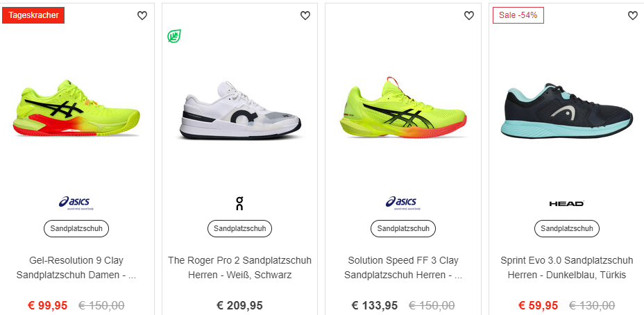Viewport: 644px width, 315px height.
Task: Add The Roger Pro 2 to wishlist
Action: click(x=305, y=16)
